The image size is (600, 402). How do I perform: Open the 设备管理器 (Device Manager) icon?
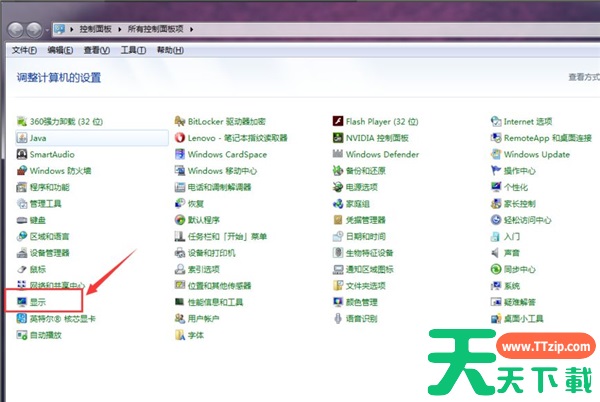[x=49, y=252]
